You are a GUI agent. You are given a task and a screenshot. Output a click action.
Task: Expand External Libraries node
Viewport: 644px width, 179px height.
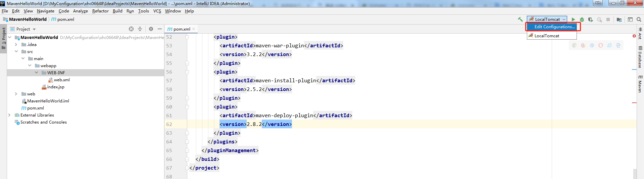[9, 115]
